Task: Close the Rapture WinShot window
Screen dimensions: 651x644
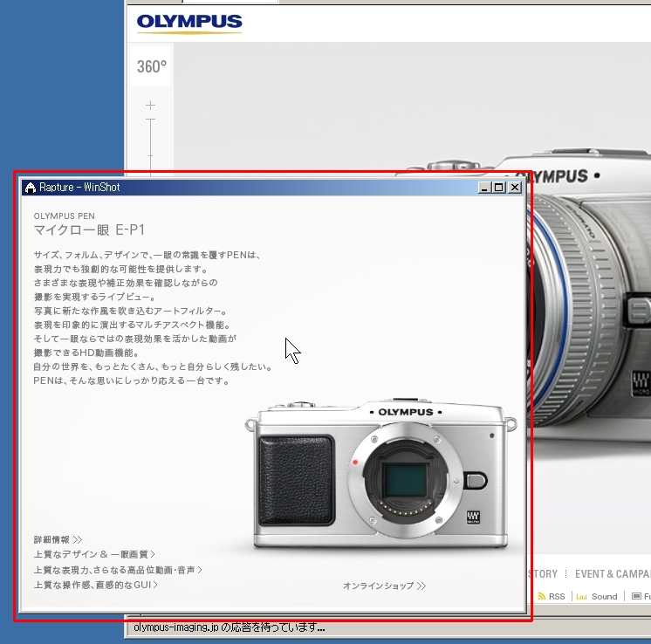Action: click(515, 188)
